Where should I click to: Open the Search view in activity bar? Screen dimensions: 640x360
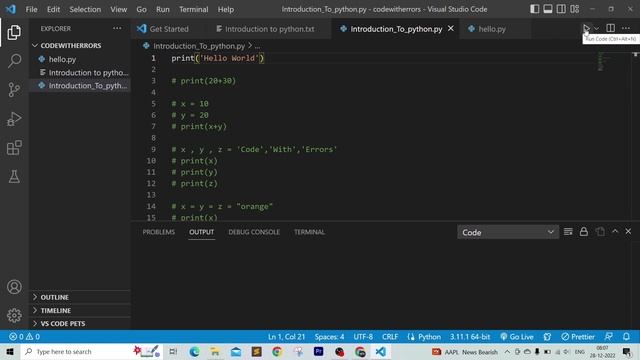tap(14, 61)
